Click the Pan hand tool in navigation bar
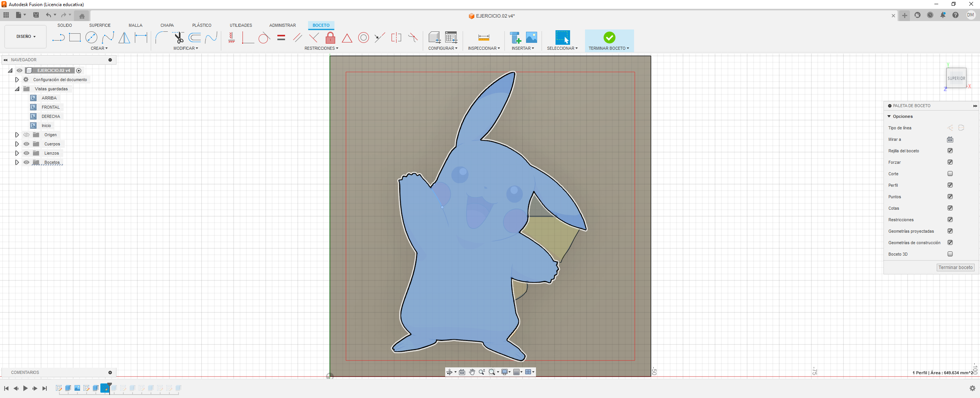The image size is (980, 398). [472, 372]
